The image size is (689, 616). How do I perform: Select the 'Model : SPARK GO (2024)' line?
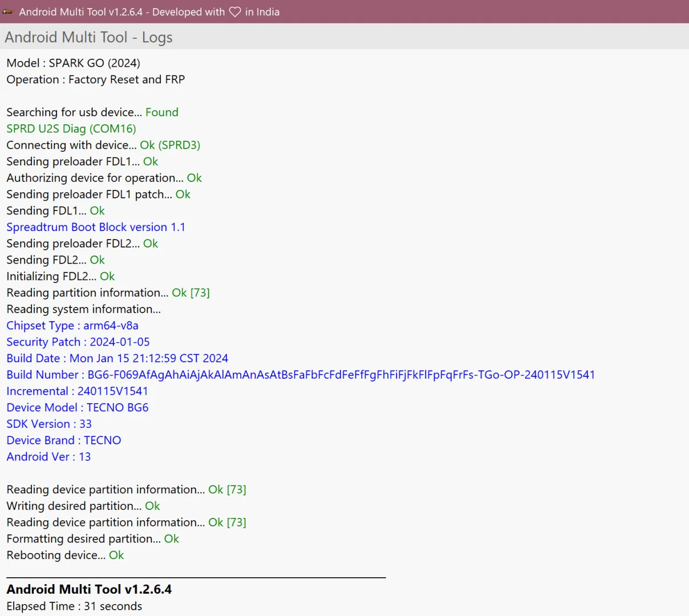pos(74,63)
